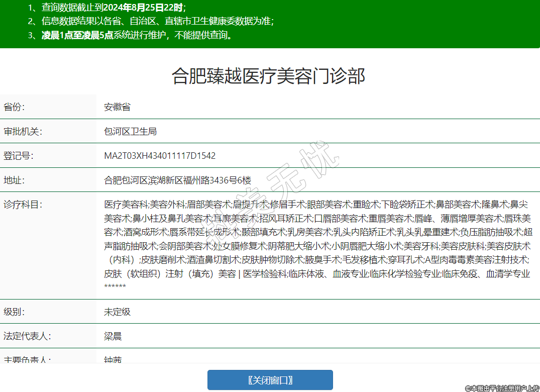Click the level value 未定级
540x392 pixels.
coord(118,312)
